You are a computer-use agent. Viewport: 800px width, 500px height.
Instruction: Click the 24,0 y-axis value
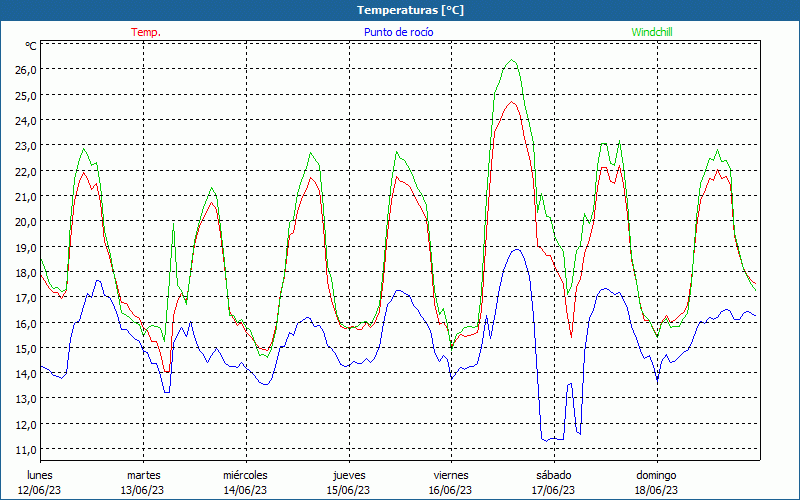click(26, 121)
